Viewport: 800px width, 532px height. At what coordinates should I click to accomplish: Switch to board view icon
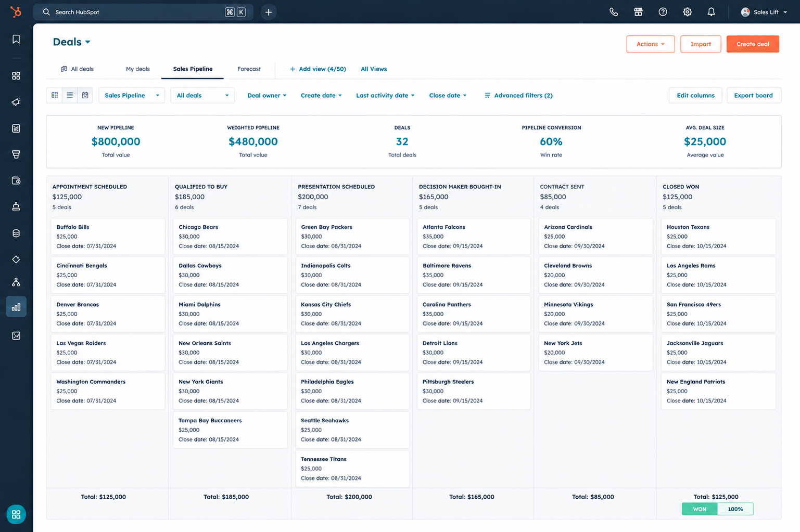[x=55, y=95]
